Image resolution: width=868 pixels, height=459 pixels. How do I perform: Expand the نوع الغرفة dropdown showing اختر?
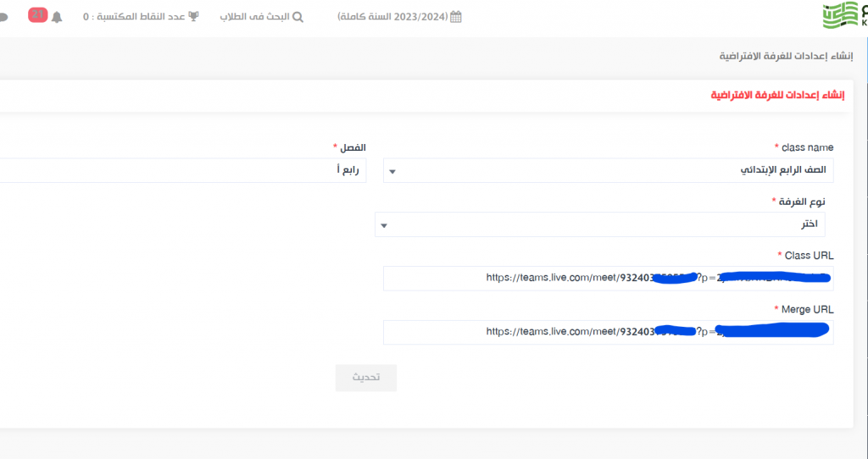600,224
